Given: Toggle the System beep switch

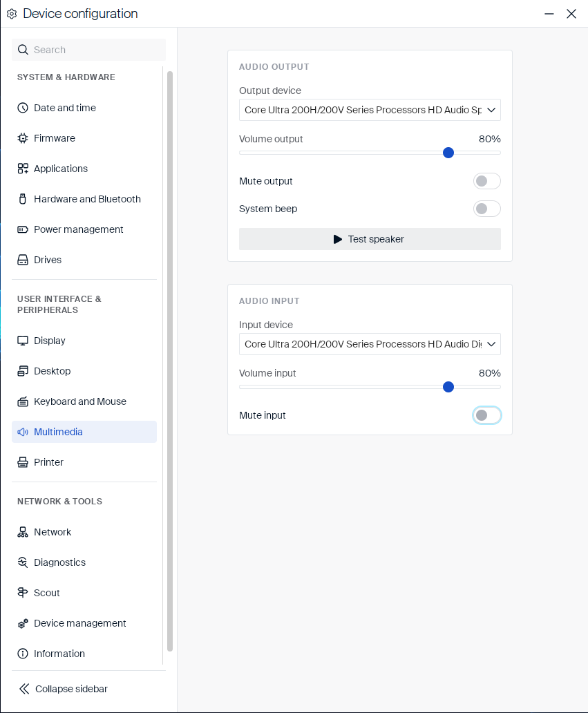Looking at the screenshot, I should point(486,209).
